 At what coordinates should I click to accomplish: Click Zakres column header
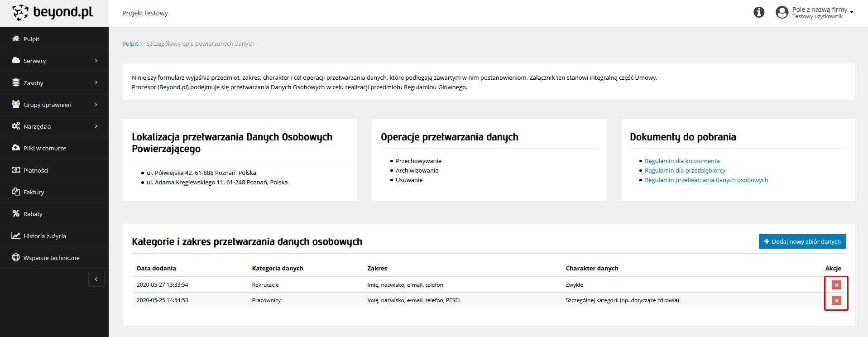pyautogui.click(x=377, y=268)
